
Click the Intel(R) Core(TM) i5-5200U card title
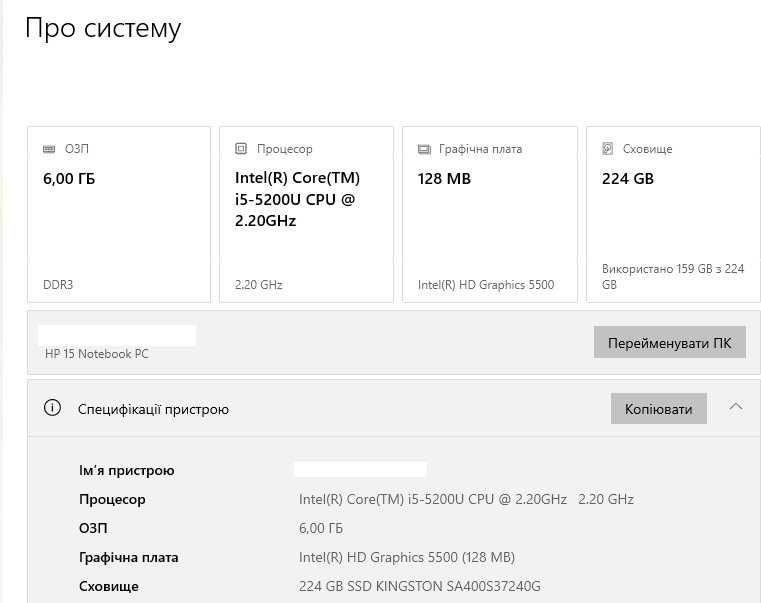[x=298, y=199]
